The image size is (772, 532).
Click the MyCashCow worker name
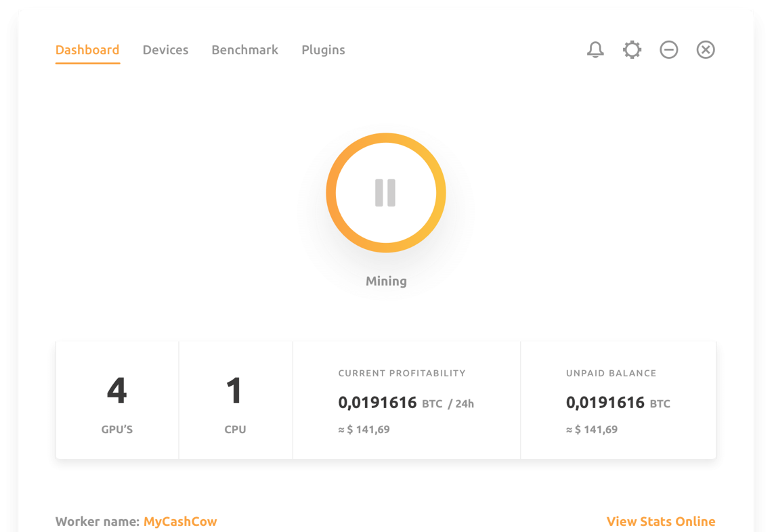(180, 521)
